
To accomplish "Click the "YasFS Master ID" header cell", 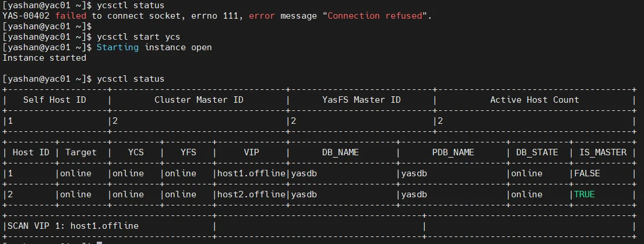I will (x=361, y=100).
